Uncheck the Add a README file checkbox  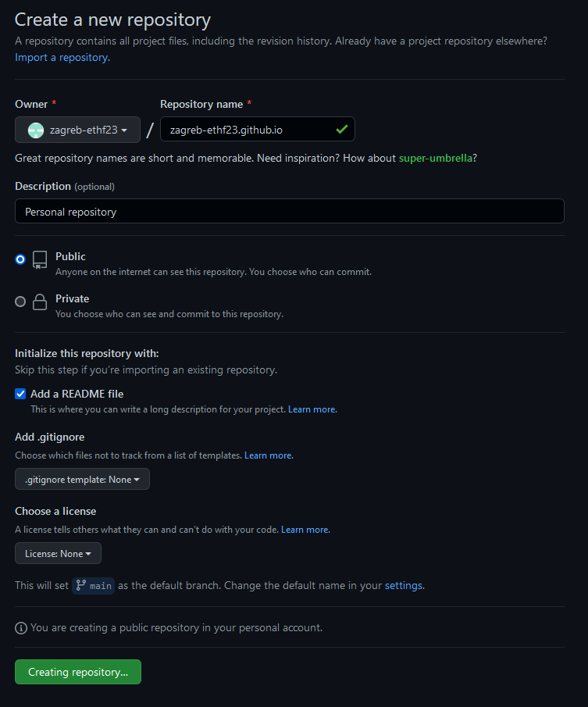click(x=20, y=394)
